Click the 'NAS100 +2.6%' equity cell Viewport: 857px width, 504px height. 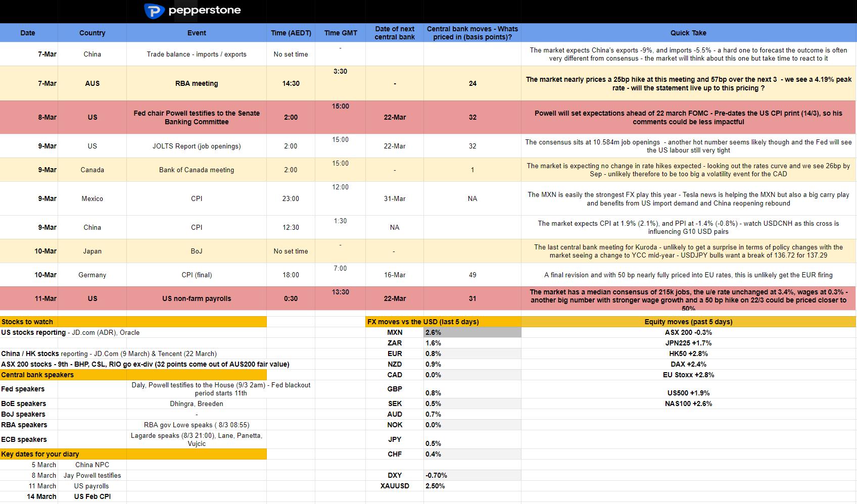pos(688,404)
